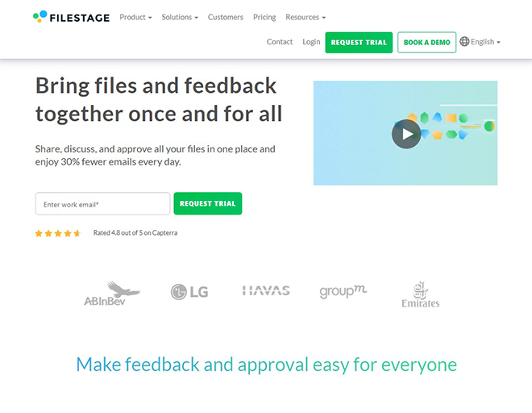Image resolution: width=532 pixels, height=413 pixels.
Task: Click the Share, discuss, and approve paragraph
Action: (155, 155)
